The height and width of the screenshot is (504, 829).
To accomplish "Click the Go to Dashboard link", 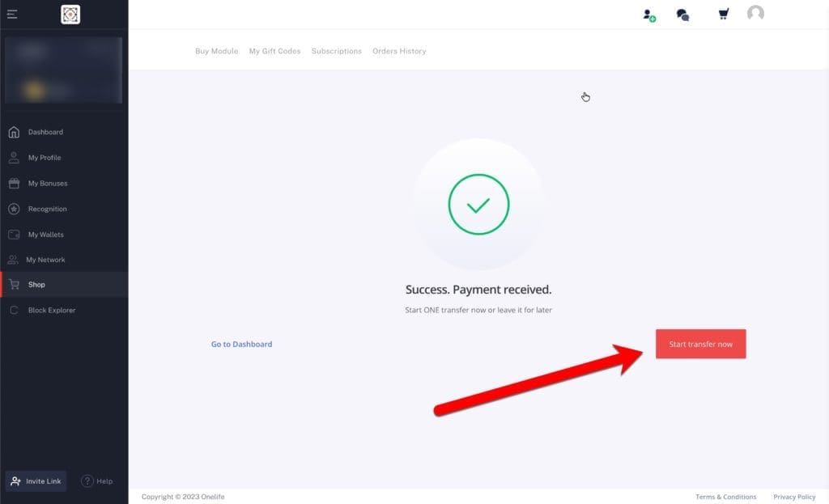I will (241, 344).
